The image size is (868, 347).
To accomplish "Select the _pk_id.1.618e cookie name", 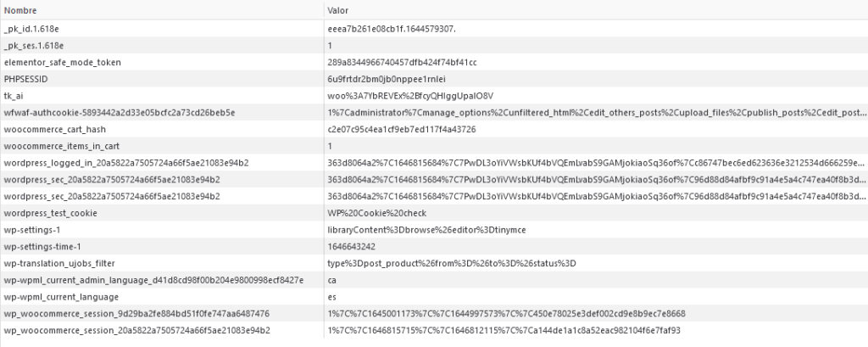I will click(x=31, y=29).
